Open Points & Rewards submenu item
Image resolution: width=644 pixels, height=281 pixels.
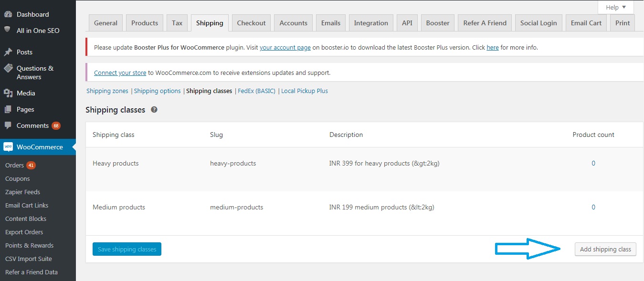pyautogui.click(x=29, y=245)
